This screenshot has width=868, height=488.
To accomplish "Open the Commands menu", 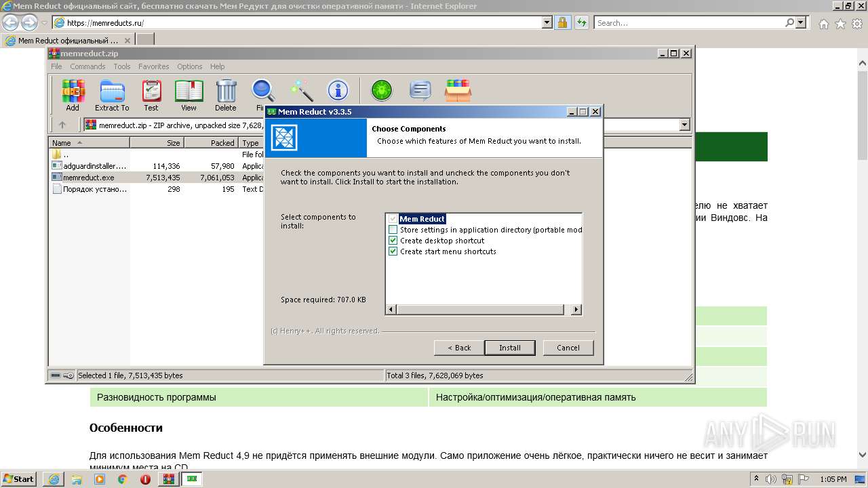I will [87, 66].
